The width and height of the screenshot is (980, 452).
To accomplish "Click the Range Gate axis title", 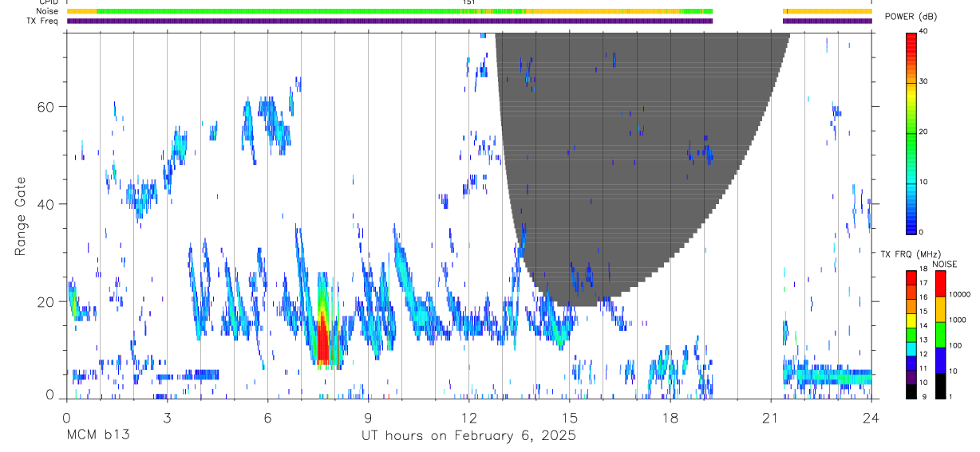I will coord(21,216).
